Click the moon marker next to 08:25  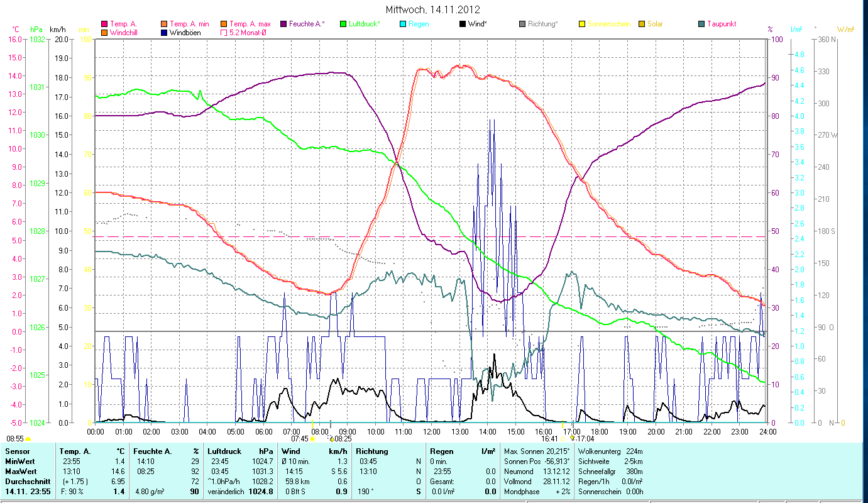[x=332, y=439]
